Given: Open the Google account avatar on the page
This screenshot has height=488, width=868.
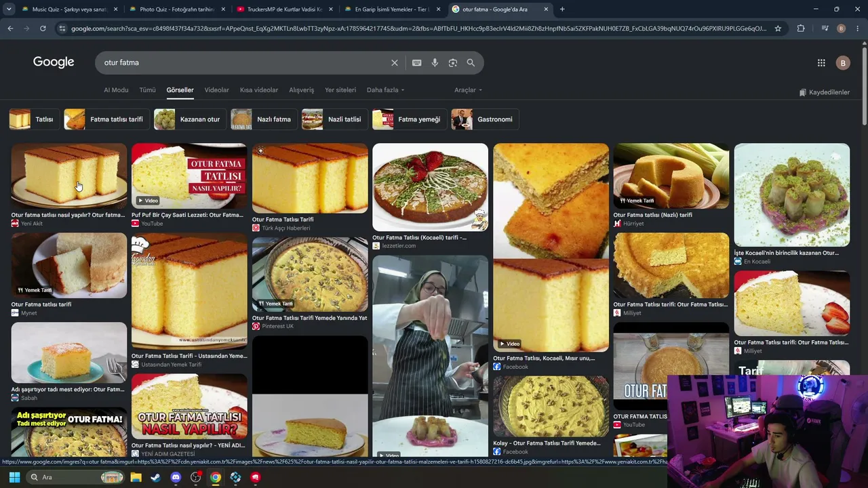Looking at the screenshot, I should (x=843, y=62).
